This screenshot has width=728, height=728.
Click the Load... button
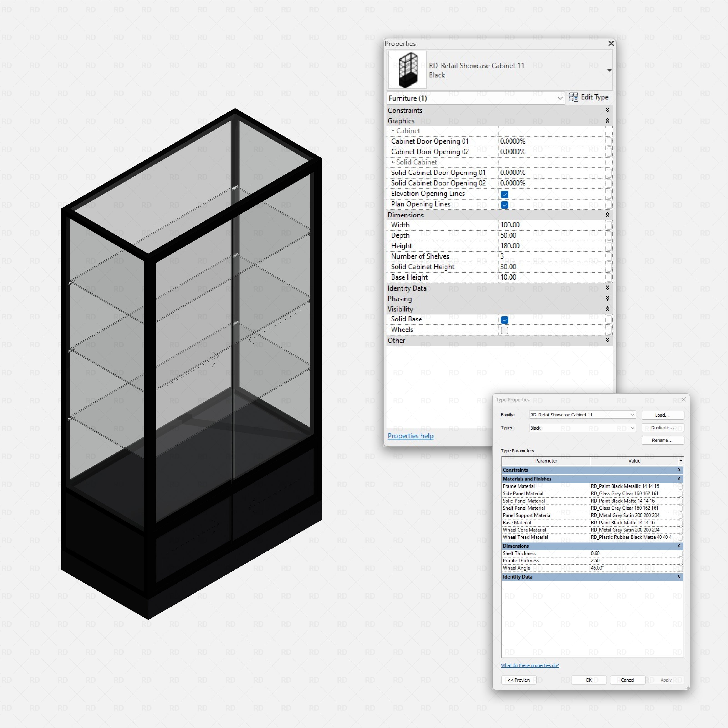point(662,415)
